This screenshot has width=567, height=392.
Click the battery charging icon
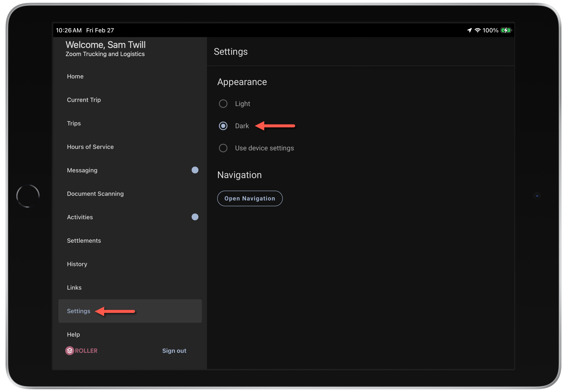(506, 30)
